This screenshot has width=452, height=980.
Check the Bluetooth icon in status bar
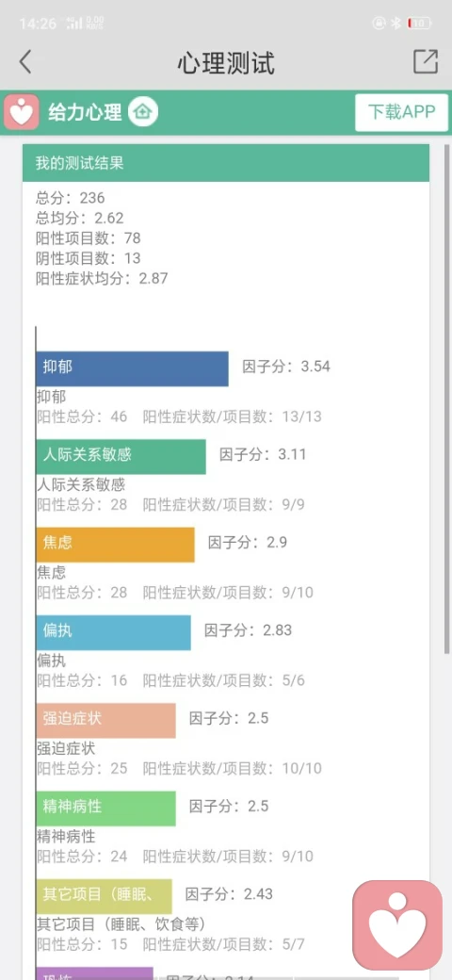tap(395, 24)
